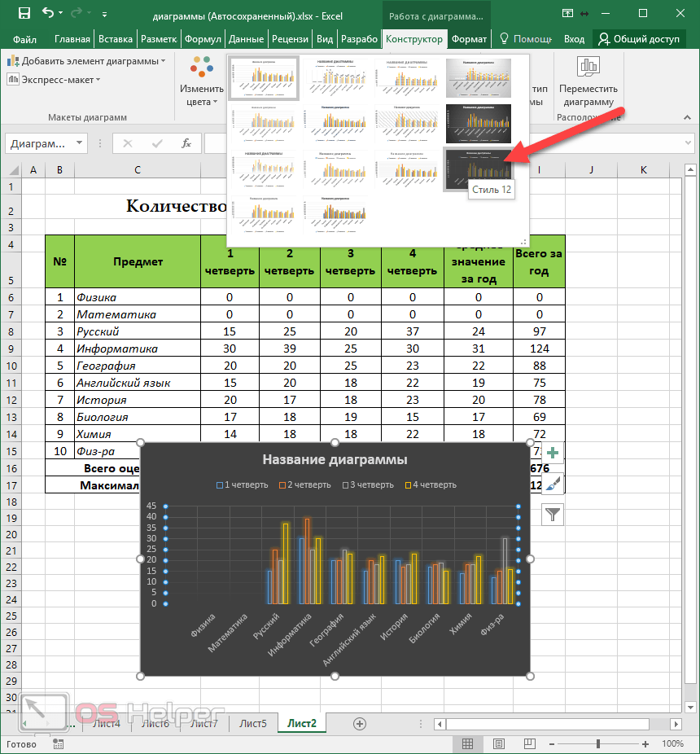Viewport: 700px width, 754px height.
Task: Switch to the Вставка ribbon tab
Action: coord(116,39)
